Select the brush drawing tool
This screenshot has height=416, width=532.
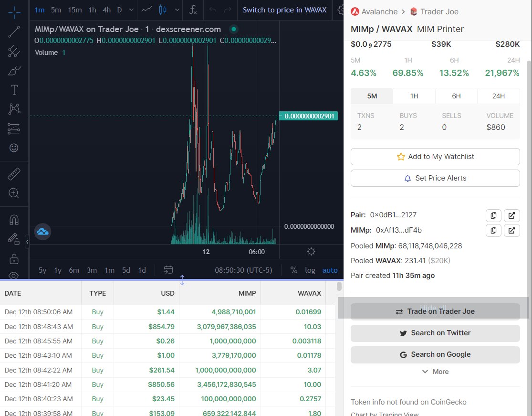(x=14, y=71)
